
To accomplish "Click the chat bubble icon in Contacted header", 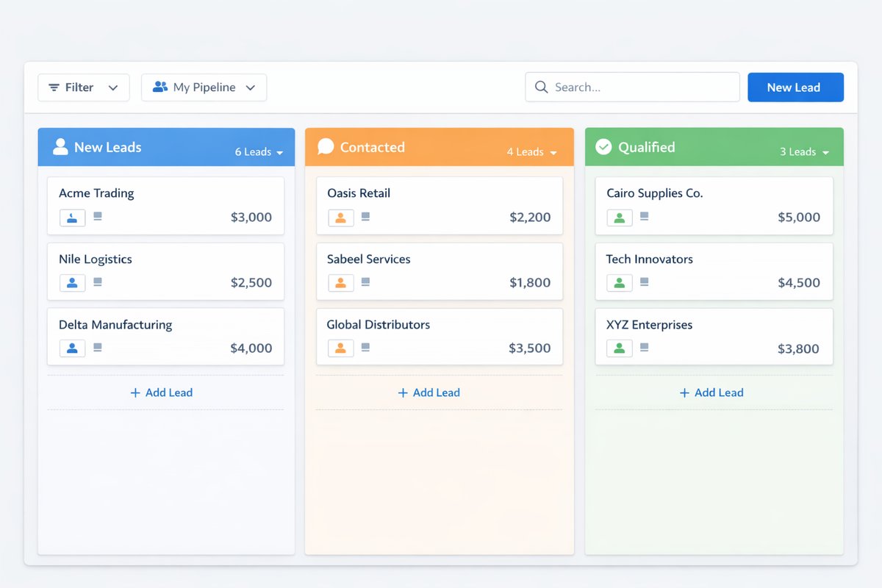I will 326,146.
